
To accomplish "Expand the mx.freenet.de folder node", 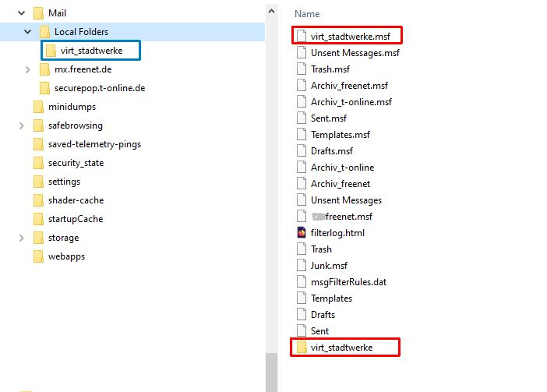I will tap(28, 69).
